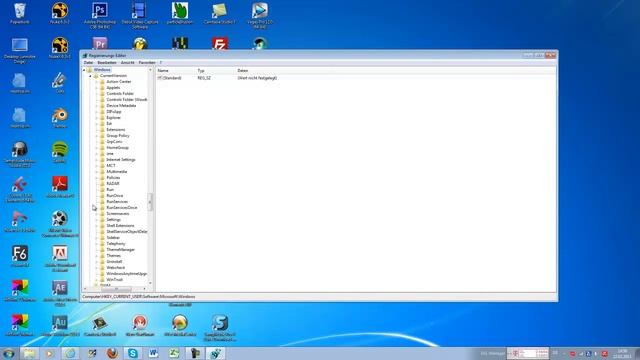
Task: Click the tree pane vertical scrollbar thumb
Action: (150, 202)
